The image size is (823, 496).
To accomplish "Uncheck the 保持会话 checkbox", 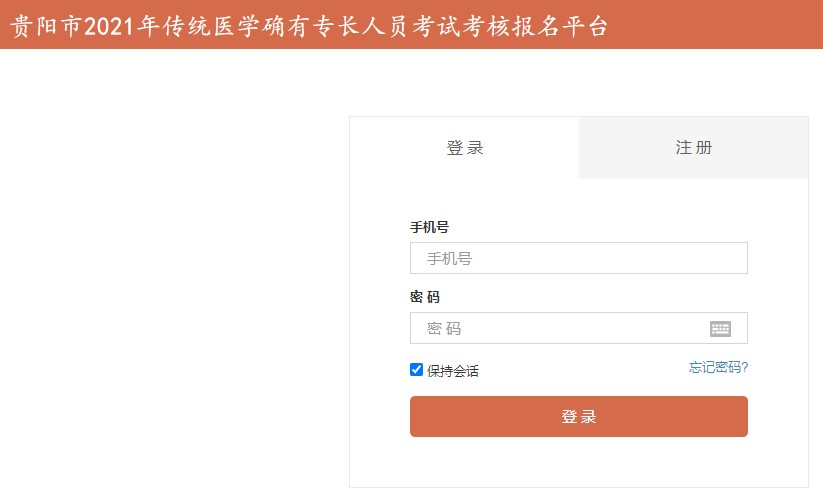I will (x=417, y=370).
